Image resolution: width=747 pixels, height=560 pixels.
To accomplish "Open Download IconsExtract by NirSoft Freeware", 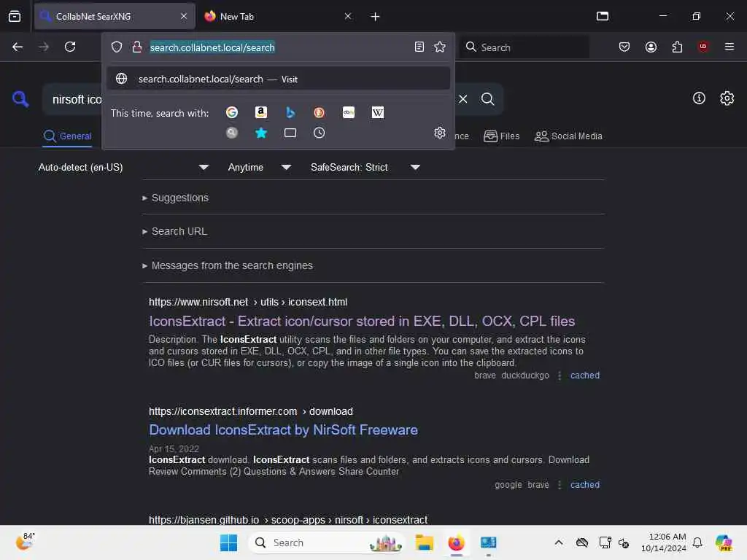I will (284, 430).
